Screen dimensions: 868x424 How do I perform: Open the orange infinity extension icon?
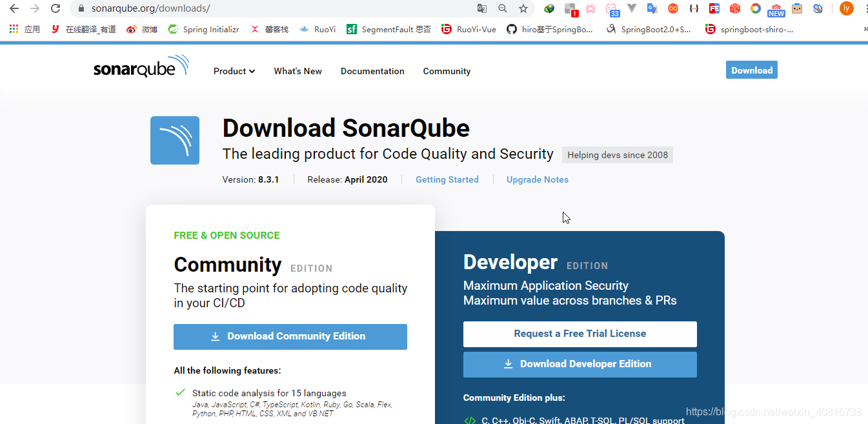click(673, 8)
